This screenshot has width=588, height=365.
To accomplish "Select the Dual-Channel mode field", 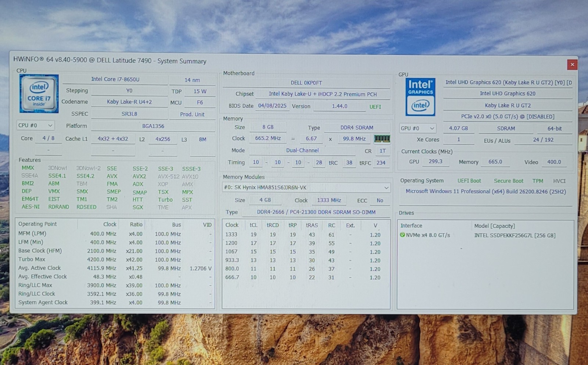I will (302, 150).
